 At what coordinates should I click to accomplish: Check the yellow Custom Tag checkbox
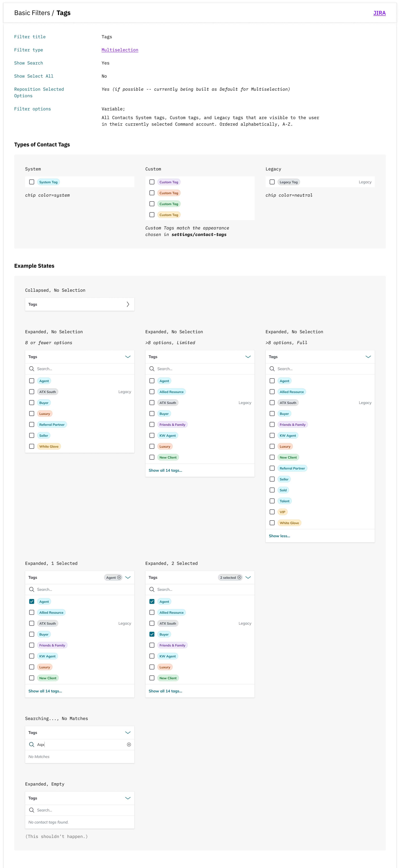(152, 215)
